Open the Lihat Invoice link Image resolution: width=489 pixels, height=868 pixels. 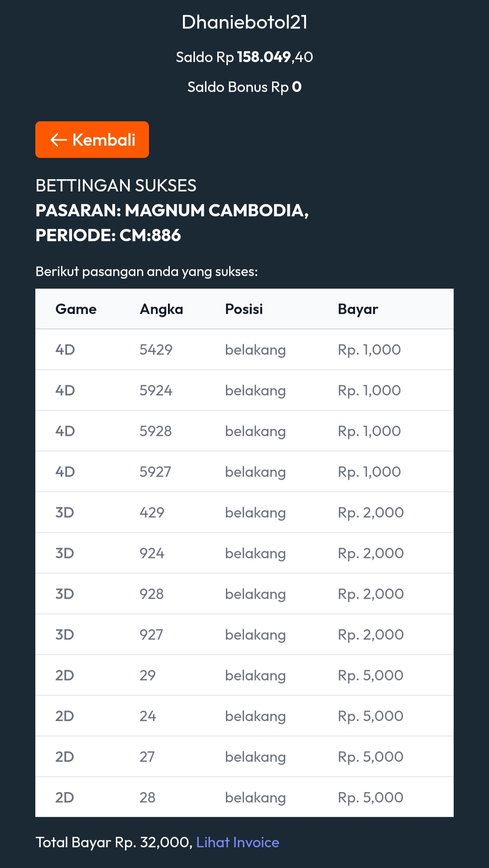coord(237,842)
